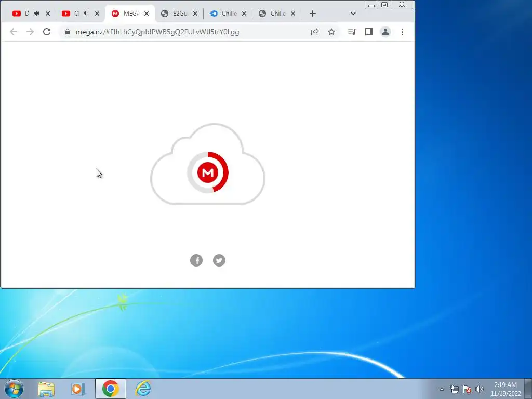This screenshot has width=532, height=399.
Task: Mute audio on the first YouTube tab
Action: pyautogui.click(x=37, y=14)
